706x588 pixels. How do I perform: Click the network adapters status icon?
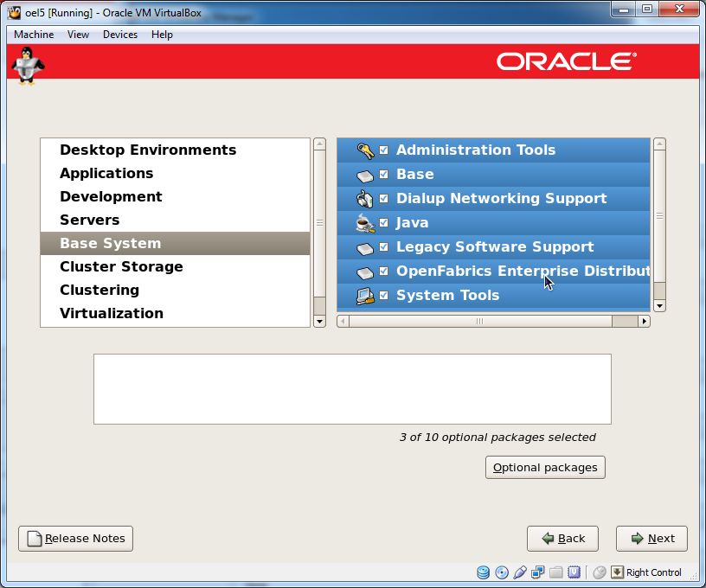(537, 572)
